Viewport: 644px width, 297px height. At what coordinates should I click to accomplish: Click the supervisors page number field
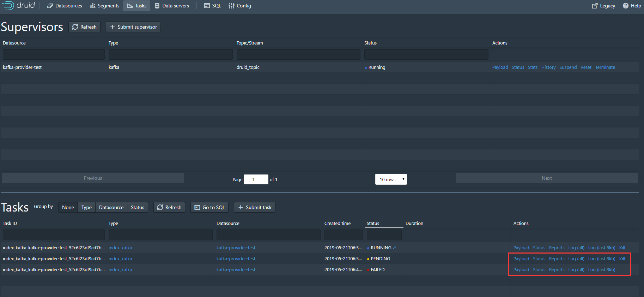click(x=256, y=179)
